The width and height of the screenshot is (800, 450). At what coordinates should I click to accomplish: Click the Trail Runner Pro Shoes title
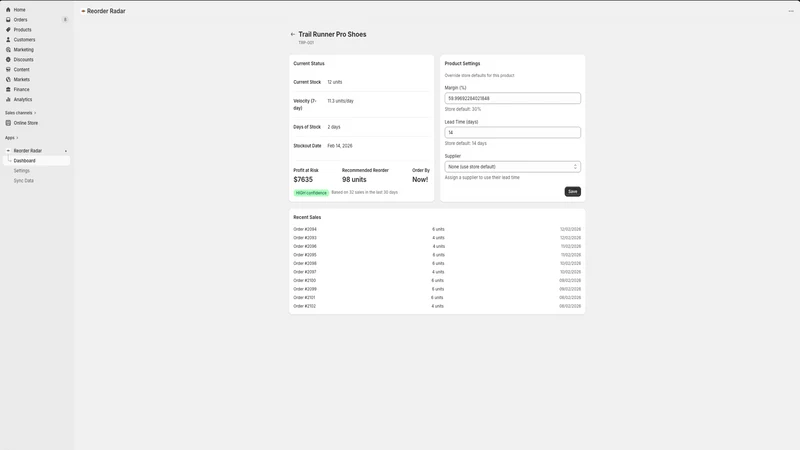point(332,34)
